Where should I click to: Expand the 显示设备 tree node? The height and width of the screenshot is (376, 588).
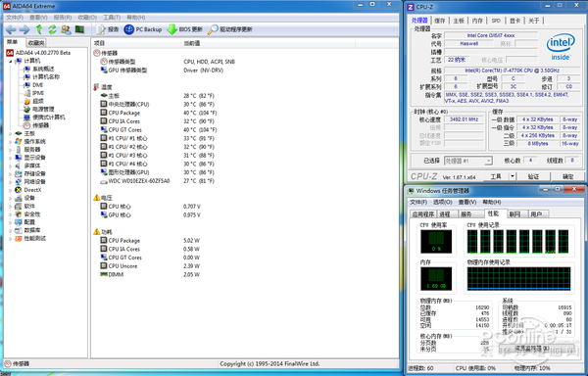(x=11, y=158)
